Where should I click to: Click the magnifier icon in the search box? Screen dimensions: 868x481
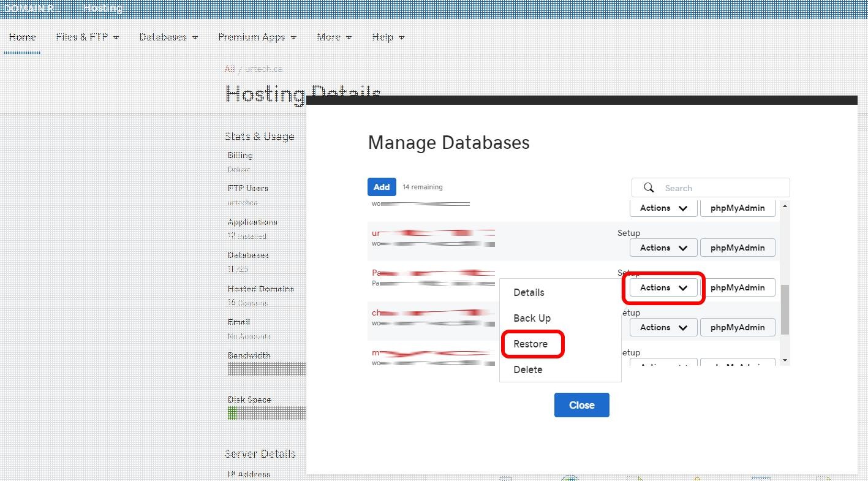click(x=649, y=188)
